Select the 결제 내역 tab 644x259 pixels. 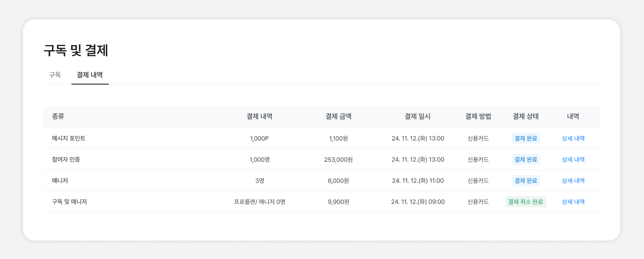[90, 75]
